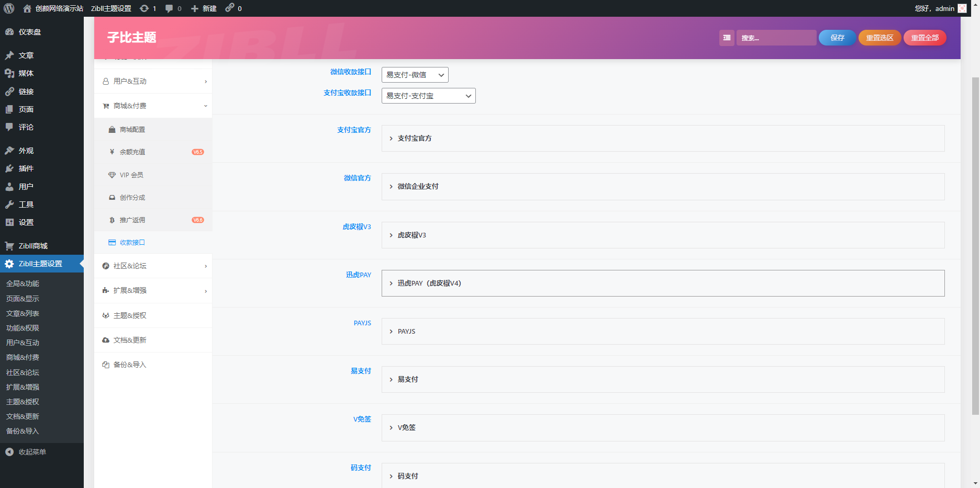
Task: Collapse menu with 收起菜单 icon
Action: pos(9,452)
